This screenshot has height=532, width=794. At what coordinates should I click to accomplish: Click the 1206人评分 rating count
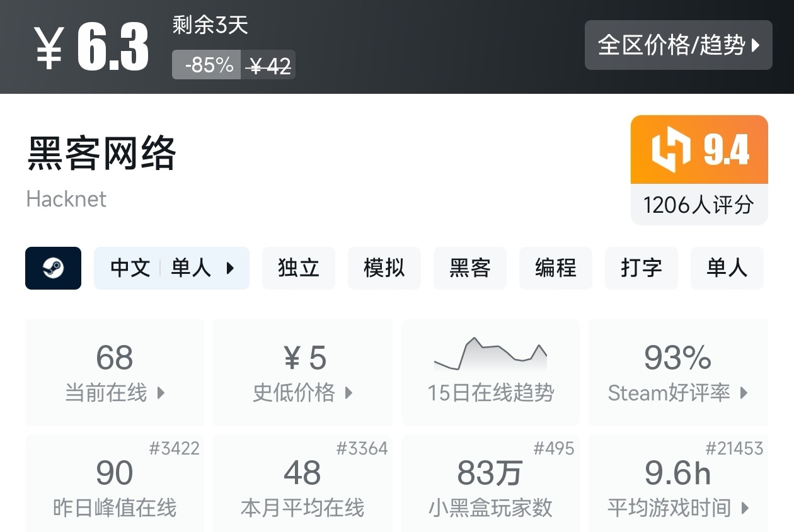699,205
